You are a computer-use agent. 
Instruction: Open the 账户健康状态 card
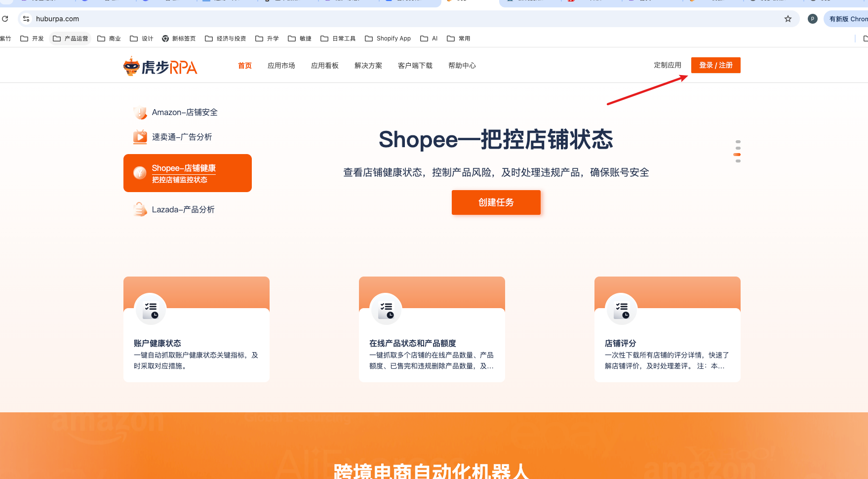tap(197, 329)
